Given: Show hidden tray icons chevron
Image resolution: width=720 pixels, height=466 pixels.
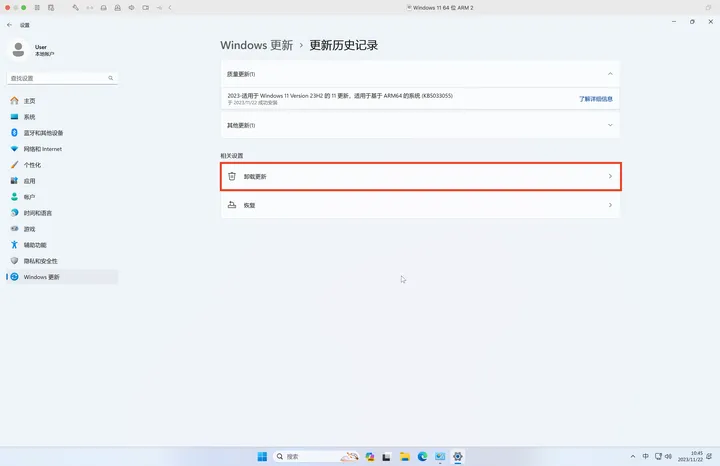Looking at the screenshot, I should point(633,456).
